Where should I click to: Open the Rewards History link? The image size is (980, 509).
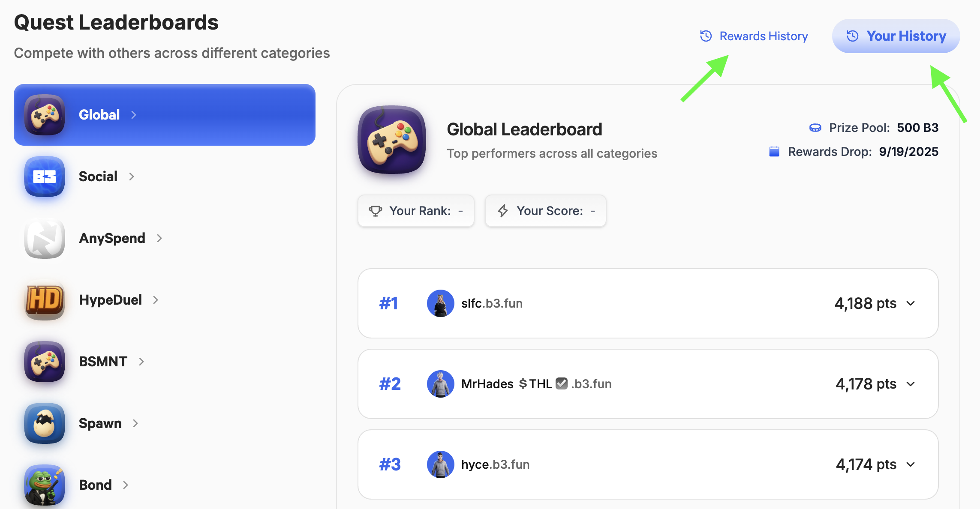[x=754, y=36]
